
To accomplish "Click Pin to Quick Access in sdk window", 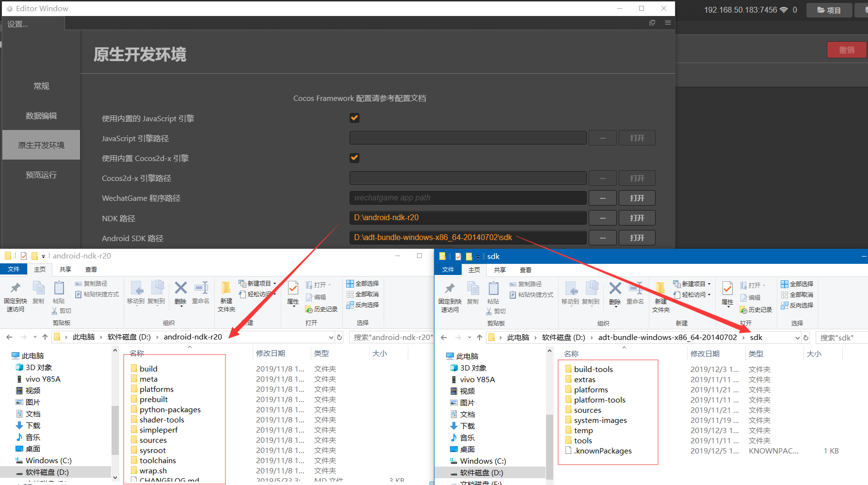I will pyautogui.click(x=450, y=297).
